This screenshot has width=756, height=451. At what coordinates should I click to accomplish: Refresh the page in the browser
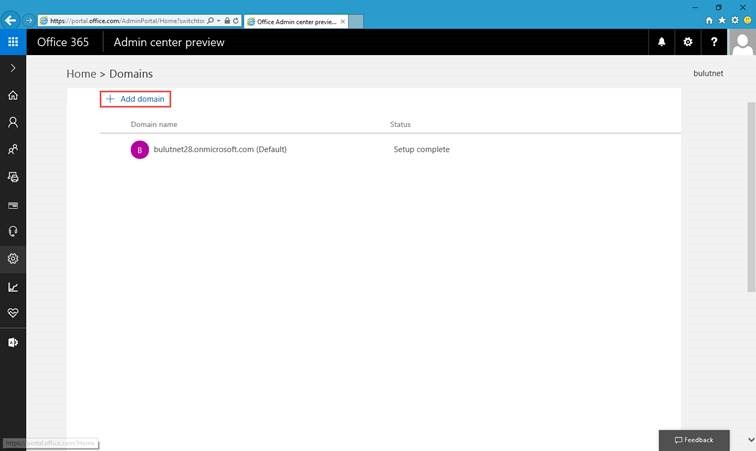236,21
